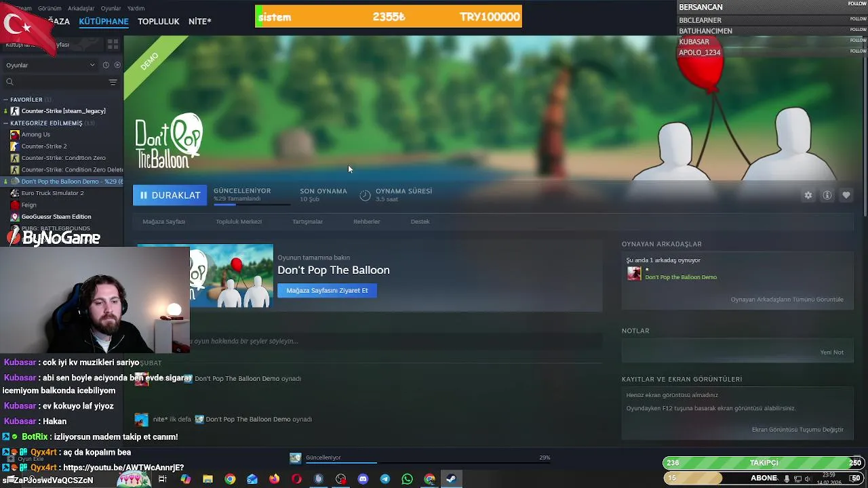This screenshot has height=488, width=868.
Task: Click friend avatar playing the demo
Action: (634, 273)
